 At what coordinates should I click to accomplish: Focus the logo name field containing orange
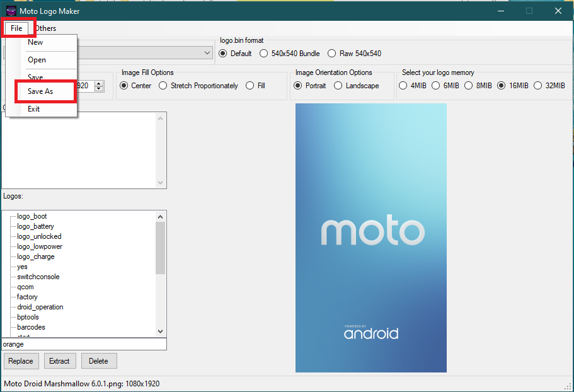tap(84, 344)
